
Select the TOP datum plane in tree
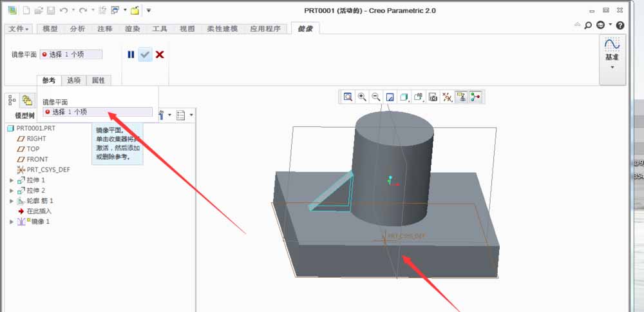click(33, 149)
